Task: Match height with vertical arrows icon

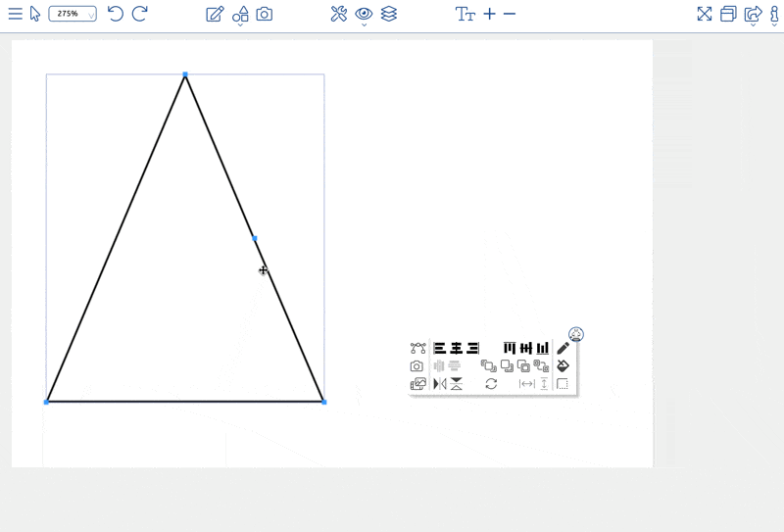Action: [544, 384]
